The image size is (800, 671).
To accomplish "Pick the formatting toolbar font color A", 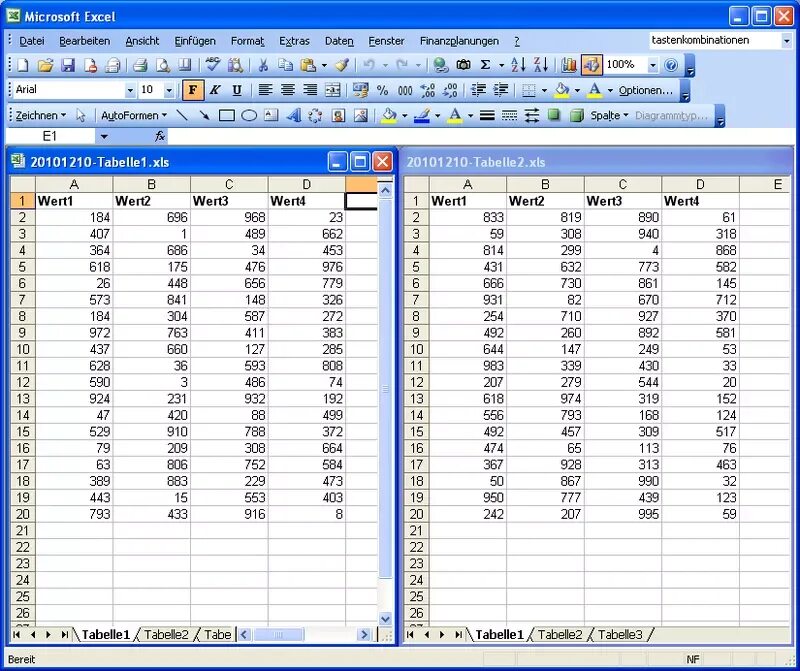I will click(594, 90).
